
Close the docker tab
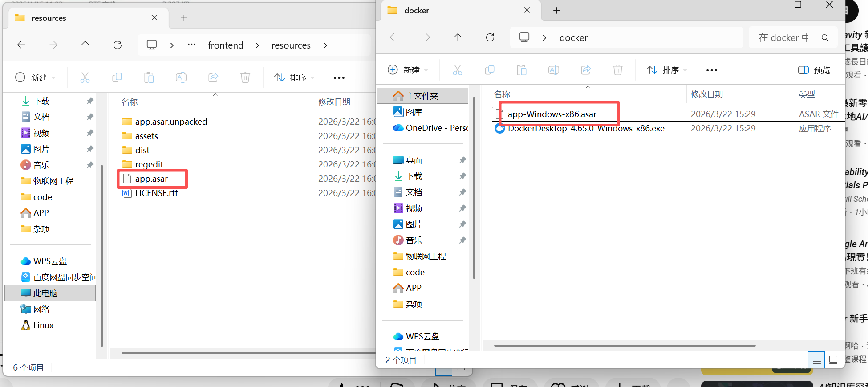pos(527,10)
